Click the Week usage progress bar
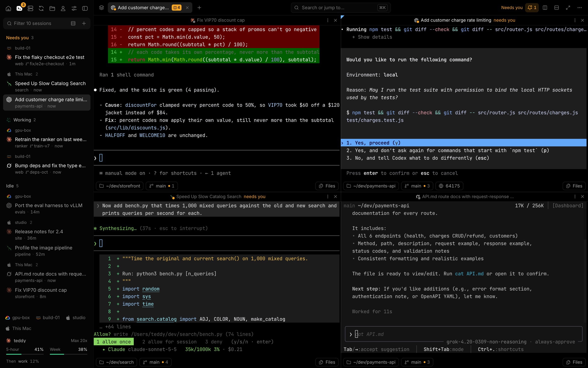 pos(68,354)
